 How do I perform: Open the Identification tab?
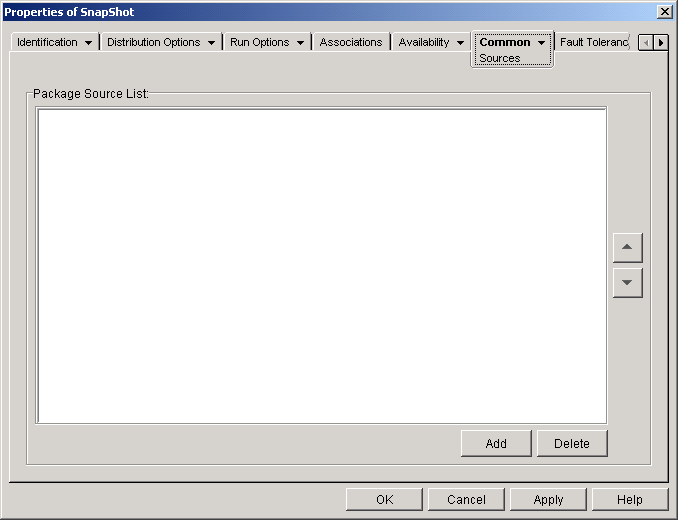47,42
